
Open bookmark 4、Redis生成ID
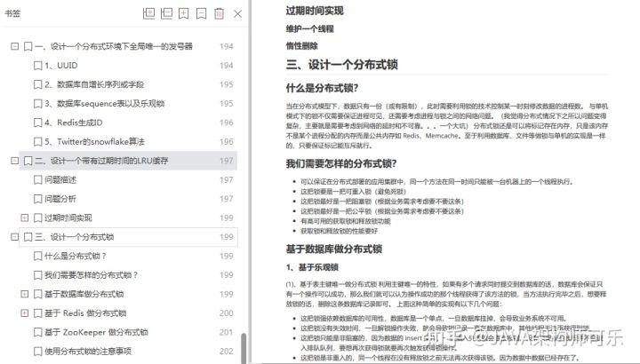point(74,123)
